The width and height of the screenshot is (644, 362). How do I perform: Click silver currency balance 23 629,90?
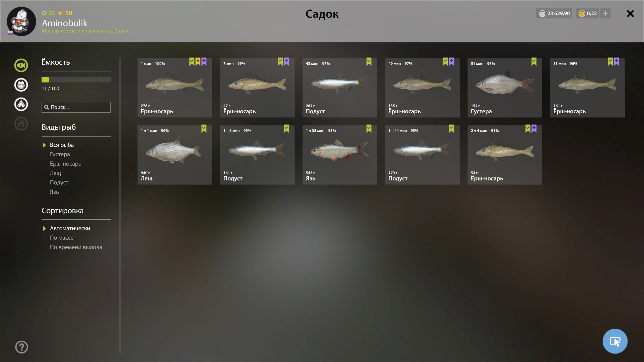tap(554, 13)
